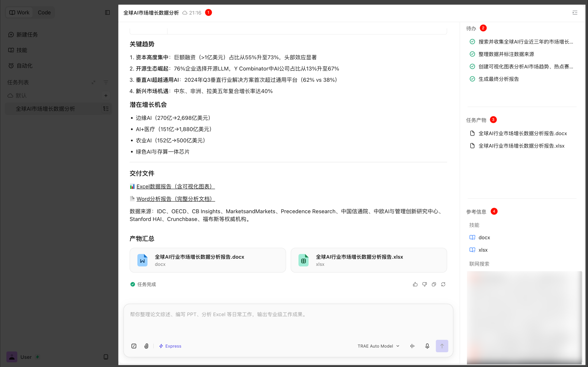Attach a file with the paperclip icon
Viewport: 588px width, 367px height.
pyautogui.click(x=146, y=346)
